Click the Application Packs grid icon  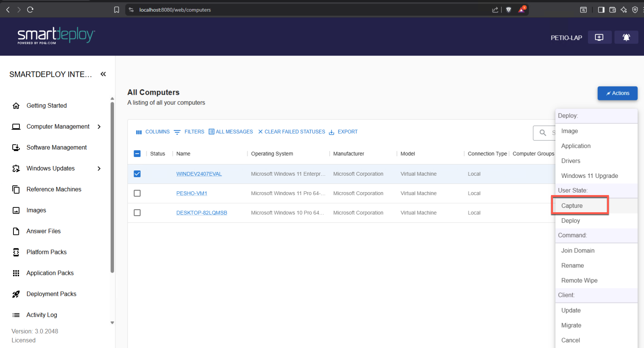pyautogui.click(x=16, y=273)
